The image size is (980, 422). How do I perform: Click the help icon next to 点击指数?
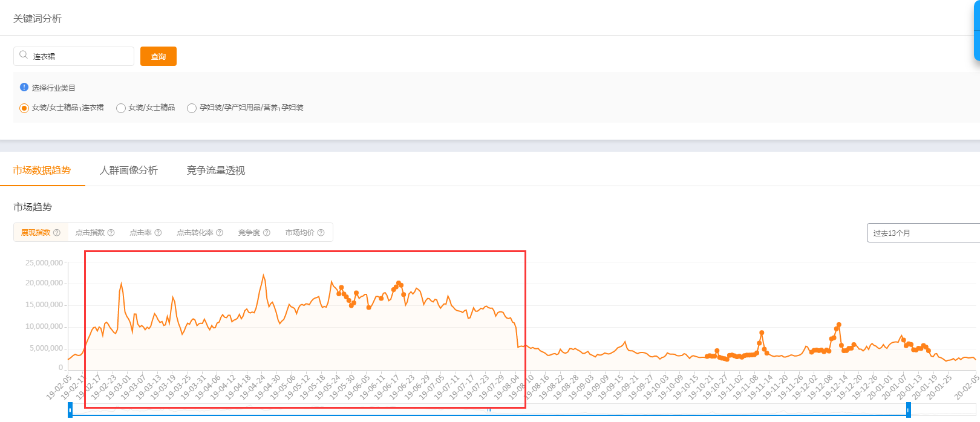tap(111, 233)
